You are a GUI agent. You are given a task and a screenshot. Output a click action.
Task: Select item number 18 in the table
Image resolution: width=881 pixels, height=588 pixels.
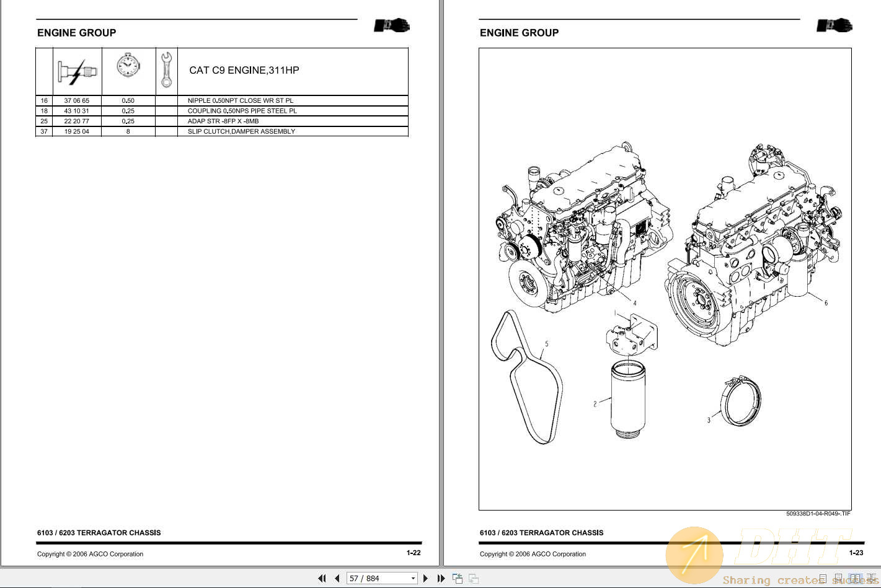pos(44,111)
